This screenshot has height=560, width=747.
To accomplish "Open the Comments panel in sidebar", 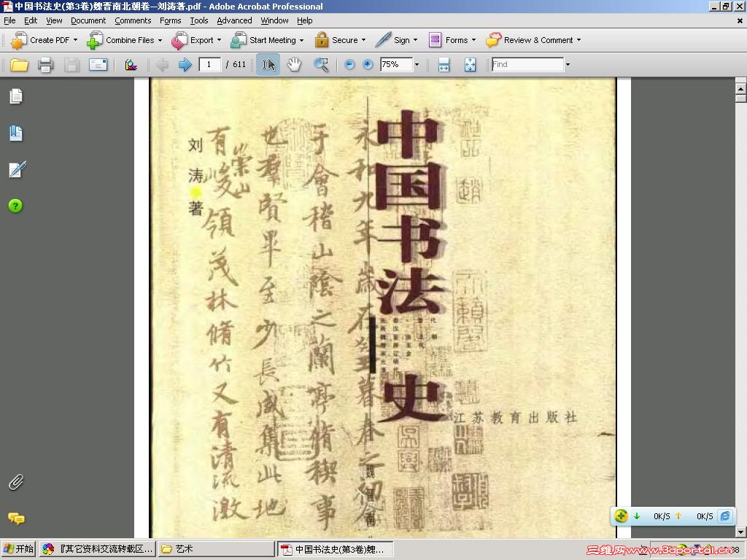I will 16,518.
